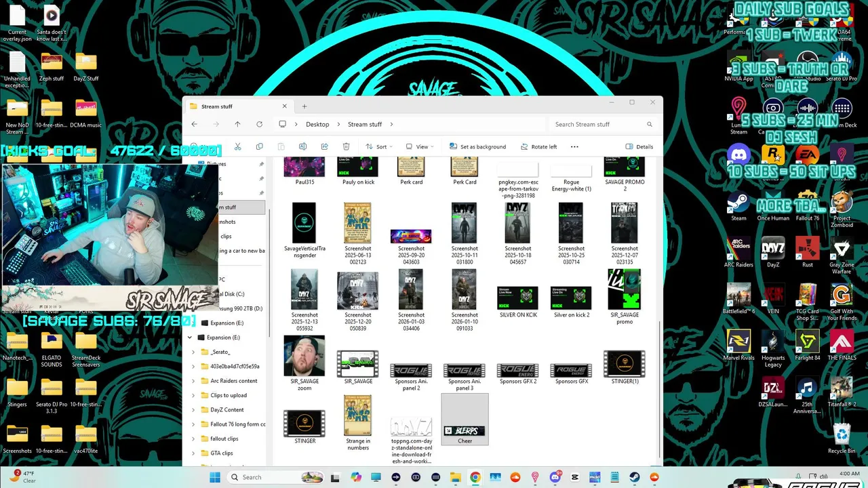868x488 pixels.
Task: Open Chrome from the taskbar
Action: (x=475, y=477)
